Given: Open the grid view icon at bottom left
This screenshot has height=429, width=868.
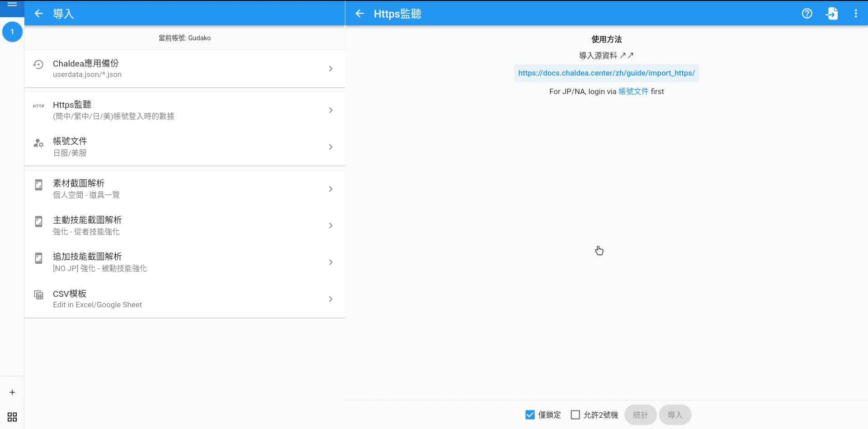Looking at the screenshot, I should 12,417.
